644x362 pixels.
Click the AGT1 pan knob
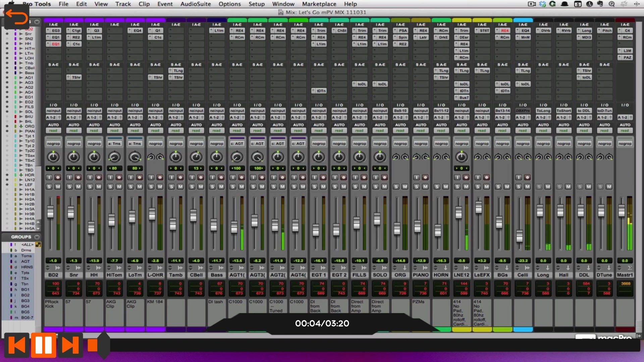(237, 157)
